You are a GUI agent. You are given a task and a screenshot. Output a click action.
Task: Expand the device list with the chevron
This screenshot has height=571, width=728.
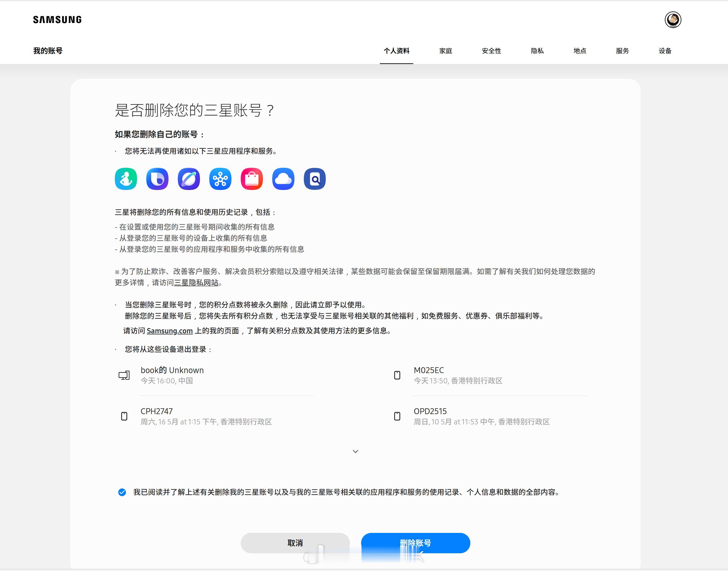[355, 451]
